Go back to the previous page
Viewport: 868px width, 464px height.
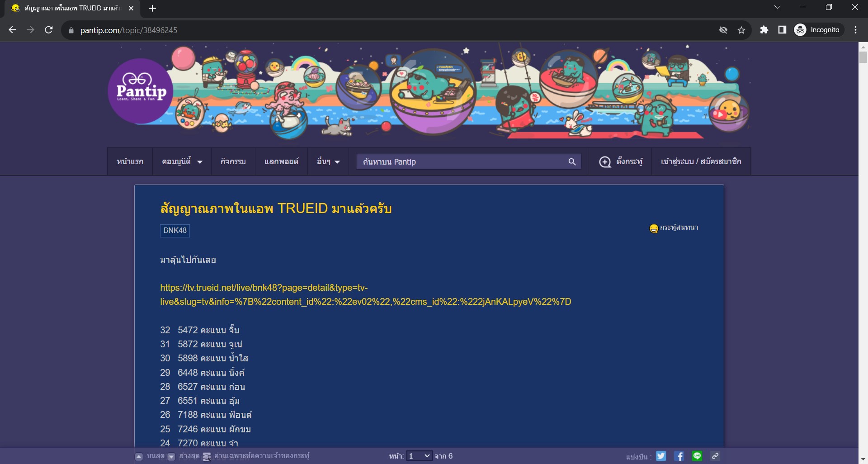(x=12, y=30)
